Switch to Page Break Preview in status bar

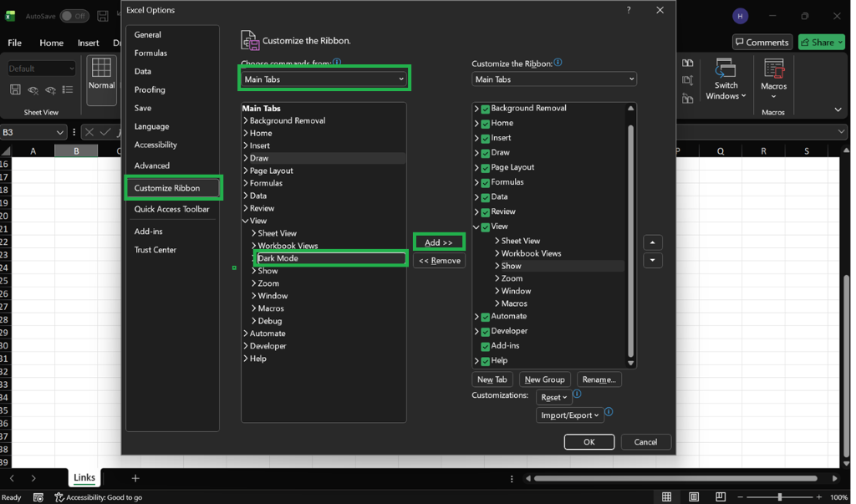pos(721,496)
